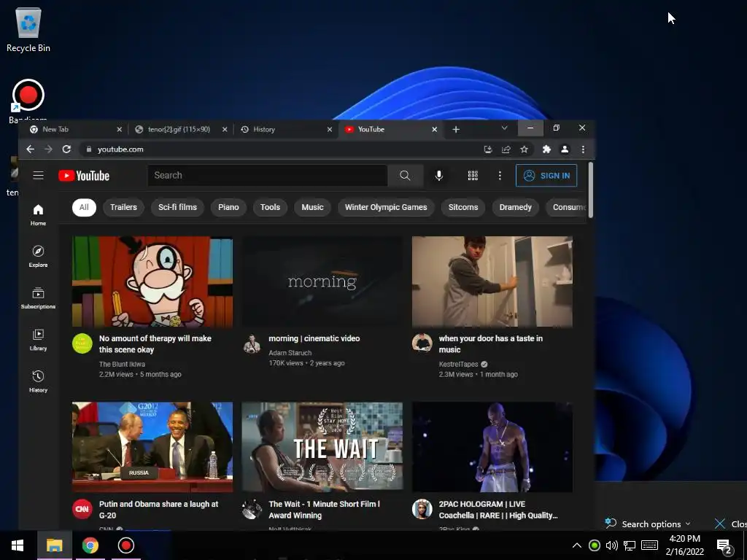Open the morning cinematic video thumbnail
Viewport: 747px width, 560px height.
[322, 282]
